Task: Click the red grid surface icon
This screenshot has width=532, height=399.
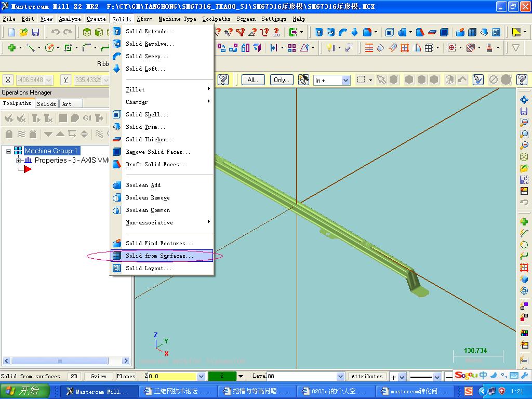Action: (404, 48)
